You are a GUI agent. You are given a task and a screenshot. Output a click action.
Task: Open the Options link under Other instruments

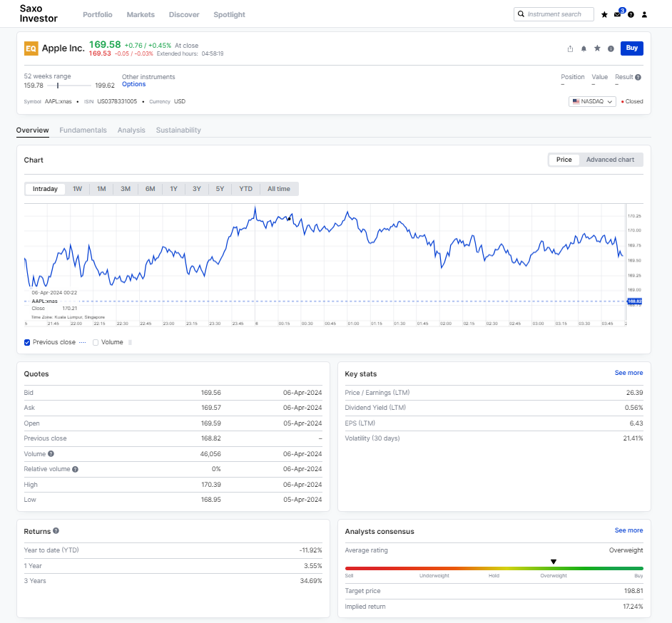(x=133, y=84)
